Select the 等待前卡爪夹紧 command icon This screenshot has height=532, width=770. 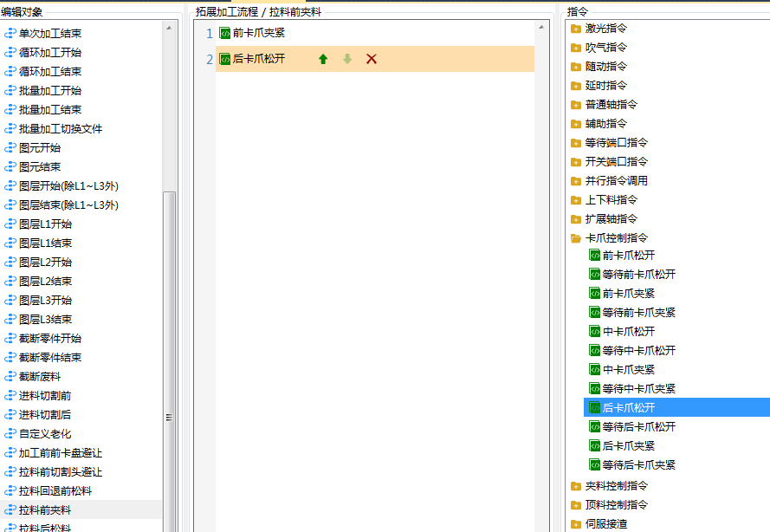595,313
